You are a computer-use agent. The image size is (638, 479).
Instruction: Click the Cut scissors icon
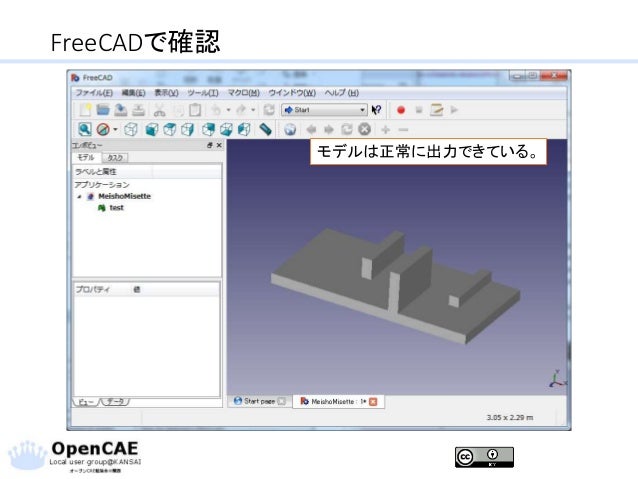pyautogui.click(x=159, y=110)
